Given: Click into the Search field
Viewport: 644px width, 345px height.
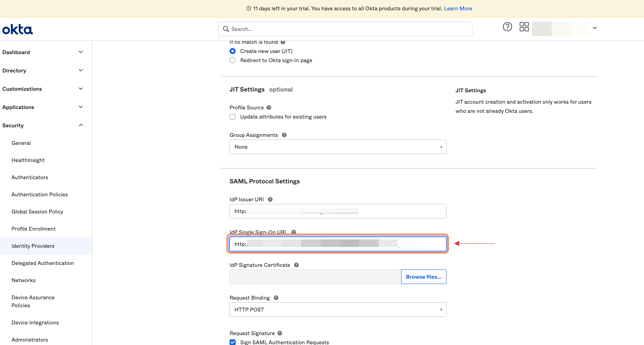Looking at the screenshot, I should point(345,29).
